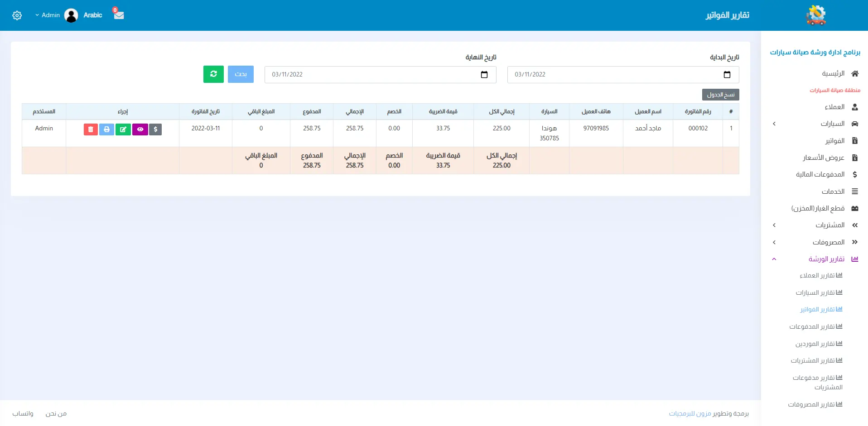This screenshot has width=868, height=426.
Task: Click the blue print invoice icon
Action: point(106,129)
